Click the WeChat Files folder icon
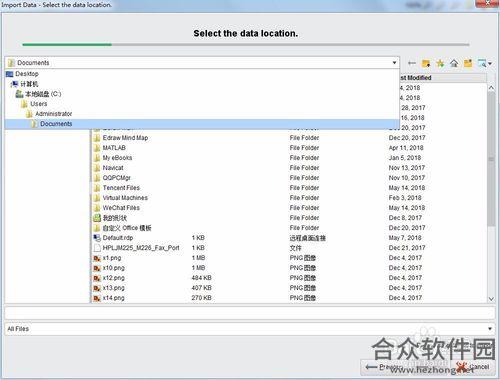Viewport: 500px width, 380px height. tap(97, 208)
